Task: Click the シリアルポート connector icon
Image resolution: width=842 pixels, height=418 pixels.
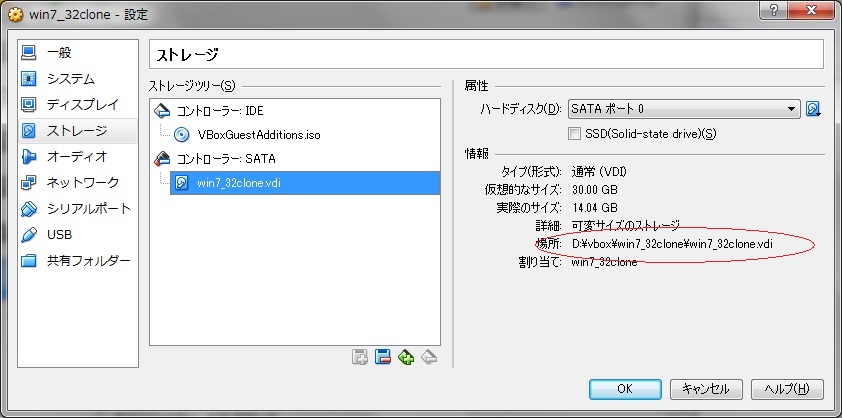Action: click(x=28, y=208)
